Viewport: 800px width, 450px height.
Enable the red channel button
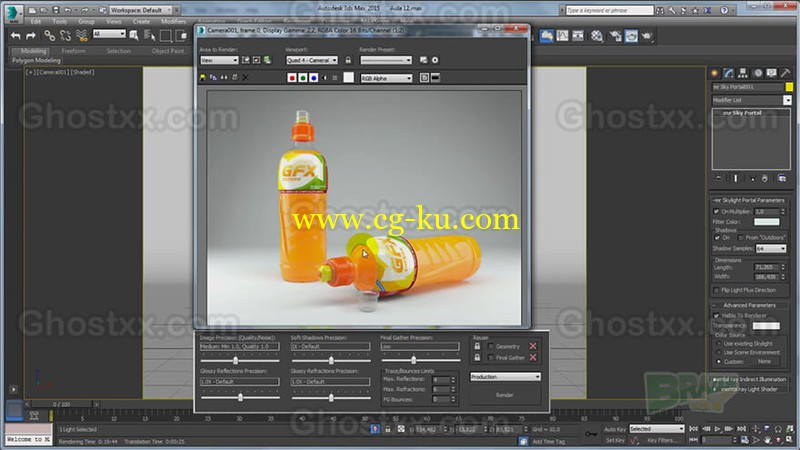pyautogui.click(x=292, y=78)
